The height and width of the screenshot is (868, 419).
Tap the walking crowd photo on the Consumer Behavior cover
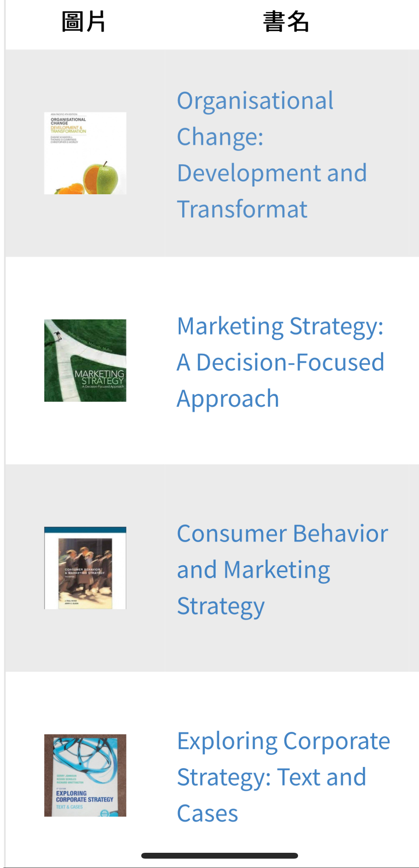pyautogui.click(x=85, y=573)
